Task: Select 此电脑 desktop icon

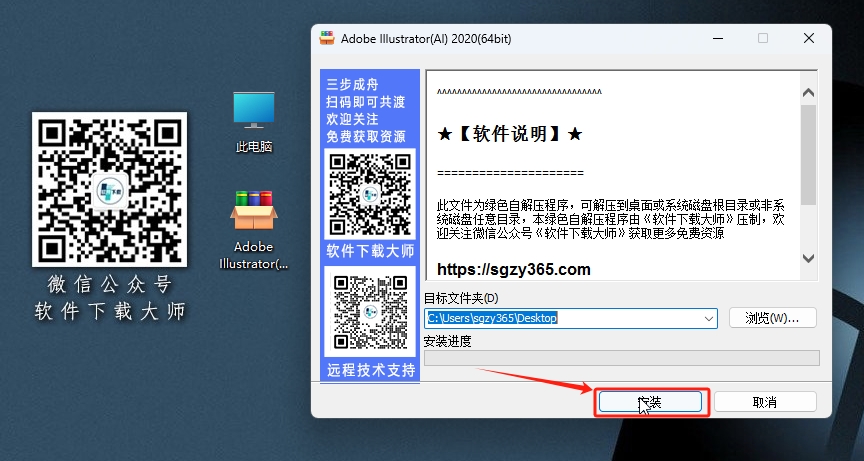Action: 253,122
